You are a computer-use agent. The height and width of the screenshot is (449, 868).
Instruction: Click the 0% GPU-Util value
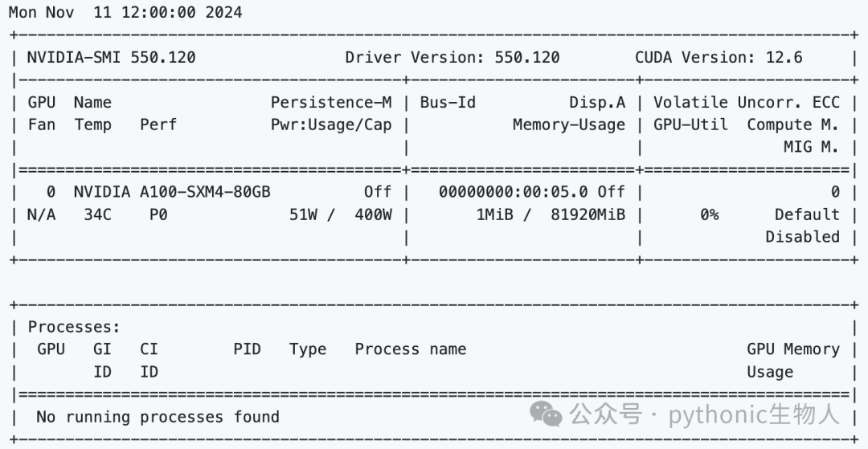tap(710, 214)
